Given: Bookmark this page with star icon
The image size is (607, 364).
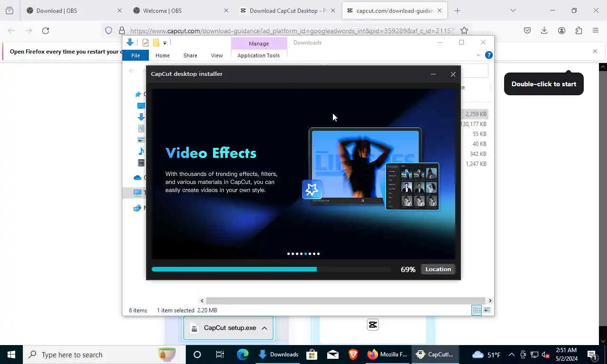Looking at the screenshot, I should [464, 30].
